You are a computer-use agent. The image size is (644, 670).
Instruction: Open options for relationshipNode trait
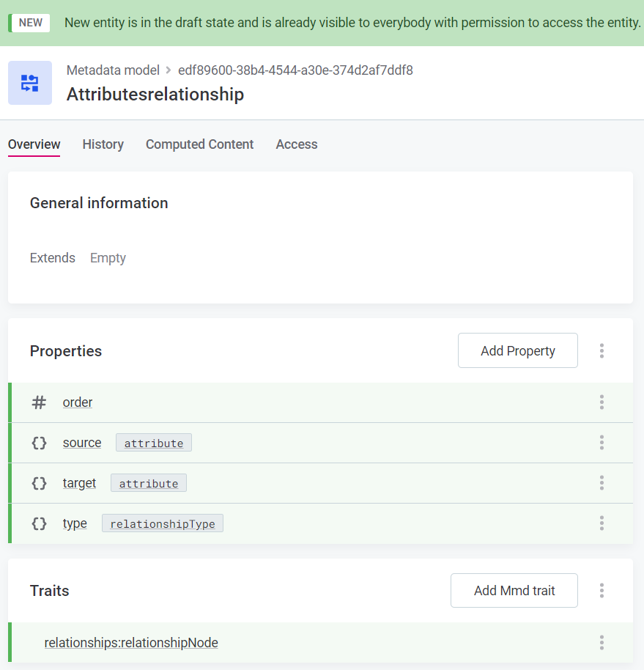[602, 643]
